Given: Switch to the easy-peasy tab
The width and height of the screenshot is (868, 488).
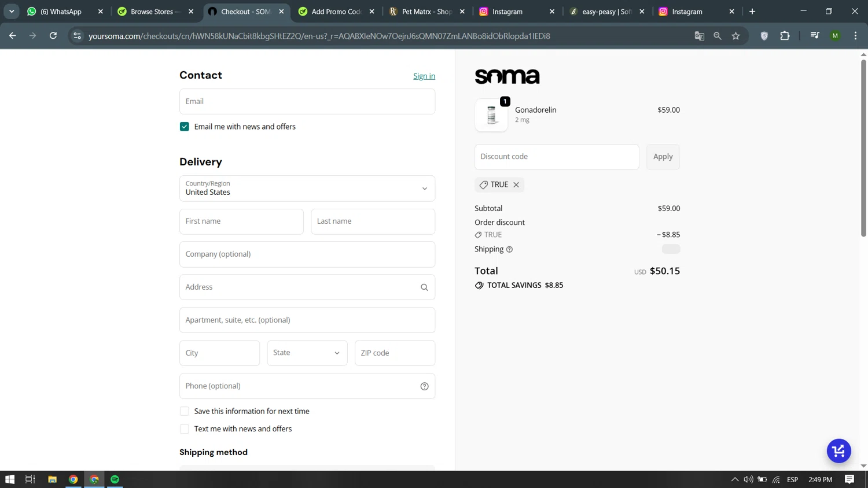Looking at the screenshot, I should pyautogui.click(x=606, y=12).
